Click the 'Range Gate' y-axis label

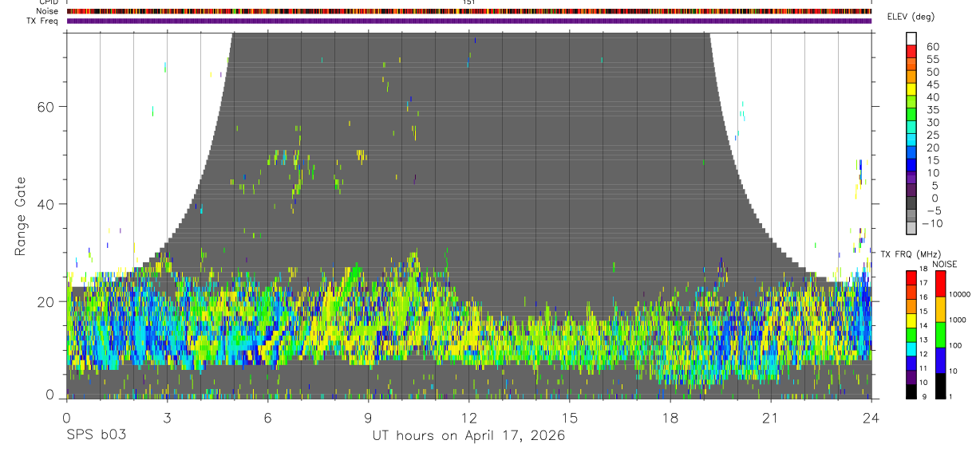pyautogui.click(x=21, y=217)
